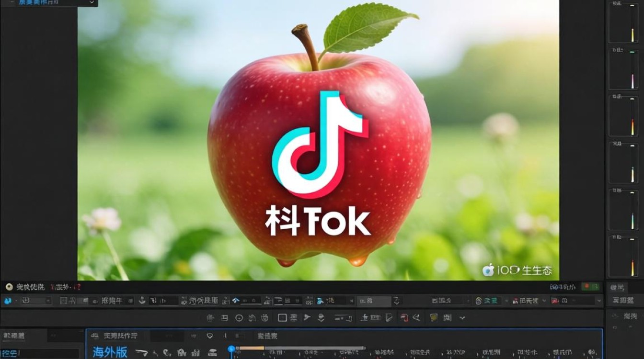Click the red building icon right of the green button
This screenshot has height=359, width=644.
click(516, 301)
